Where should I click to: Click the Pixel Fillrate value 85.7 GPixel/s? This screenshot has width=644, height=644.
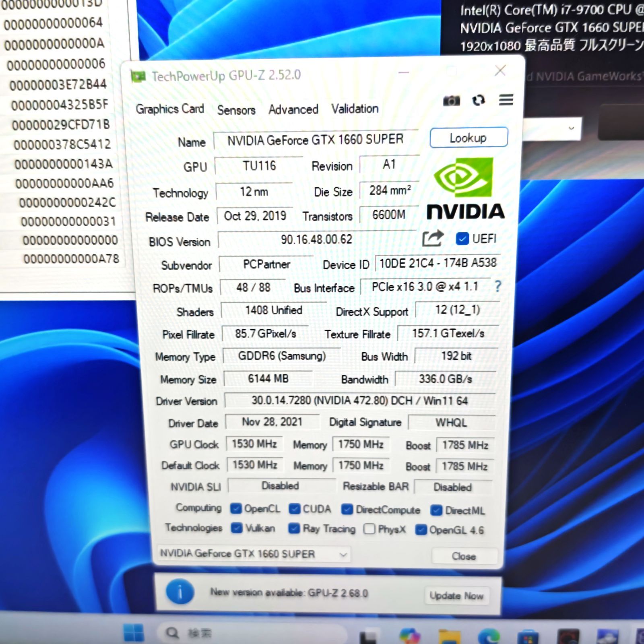coord(266,334)
